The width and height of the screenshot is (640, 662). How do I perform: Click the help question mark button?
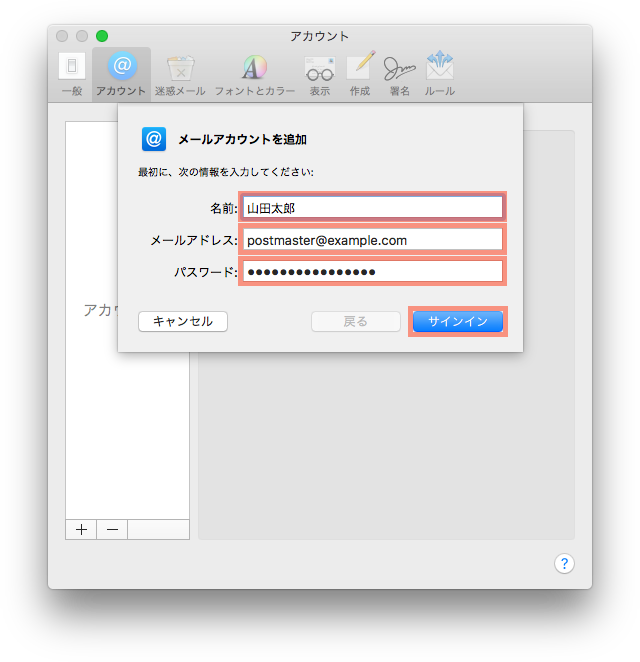(564, 563)
